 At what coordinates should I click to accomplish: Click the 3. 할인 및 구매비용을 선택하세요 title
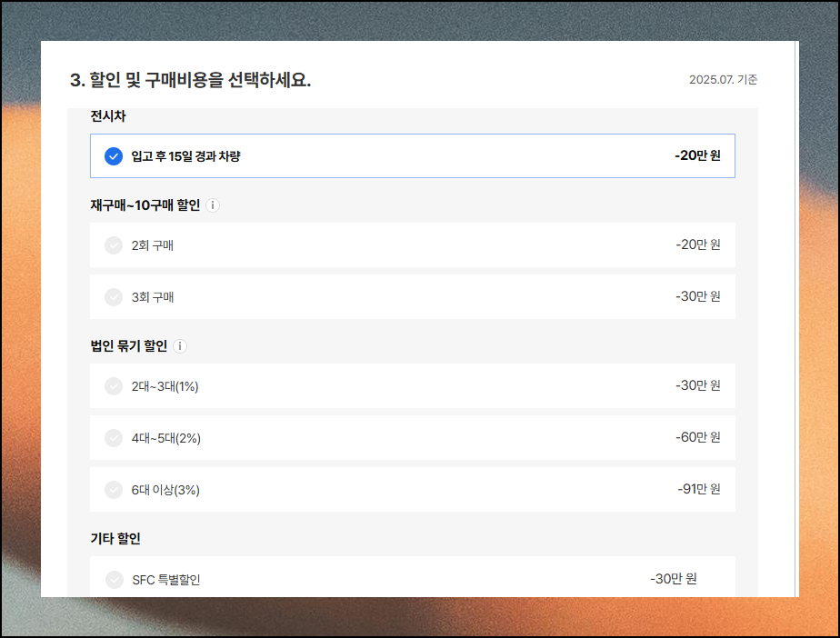click(190, 80)
